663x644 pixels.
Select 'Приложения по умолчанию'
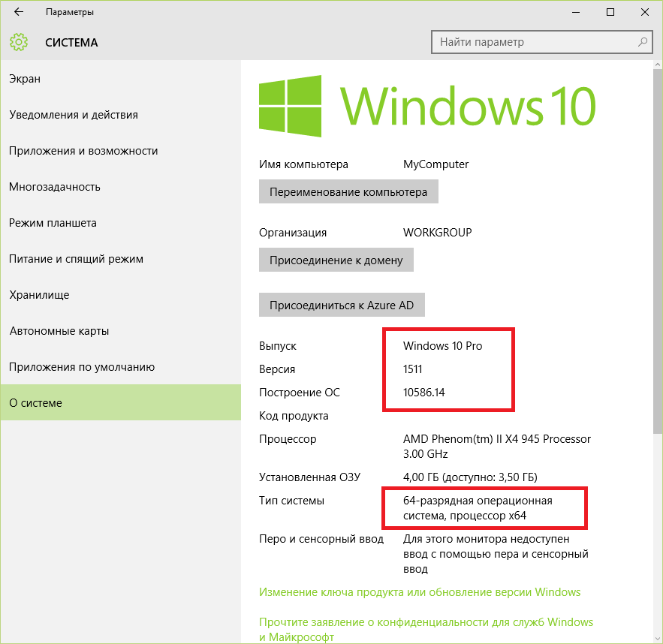point(82,367)
